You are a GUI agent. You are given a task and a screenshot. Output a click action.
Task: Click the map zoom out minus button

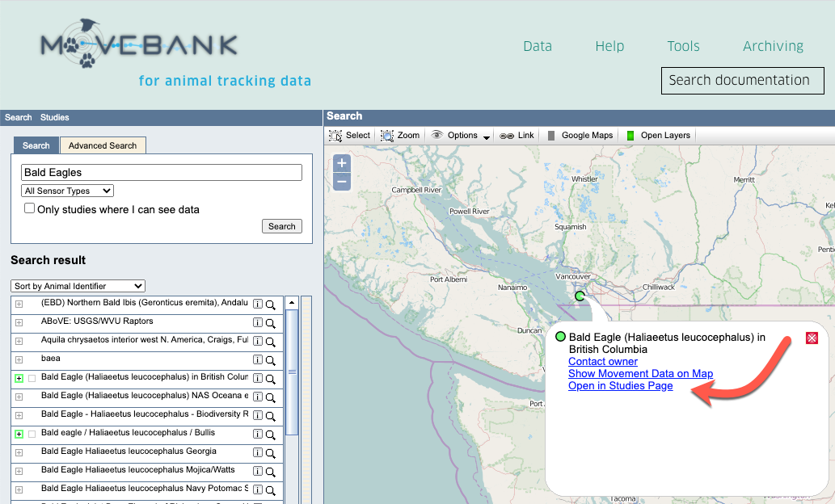coord(342,182)
